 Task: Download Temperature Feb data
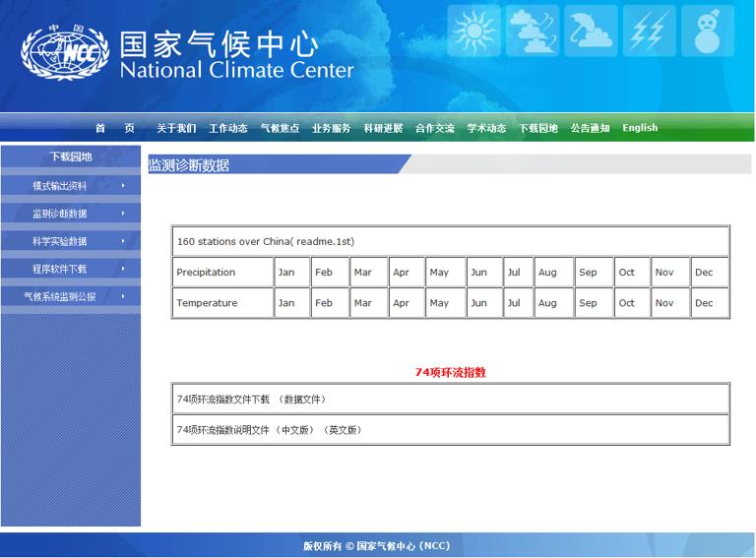(x=324, y=303)
